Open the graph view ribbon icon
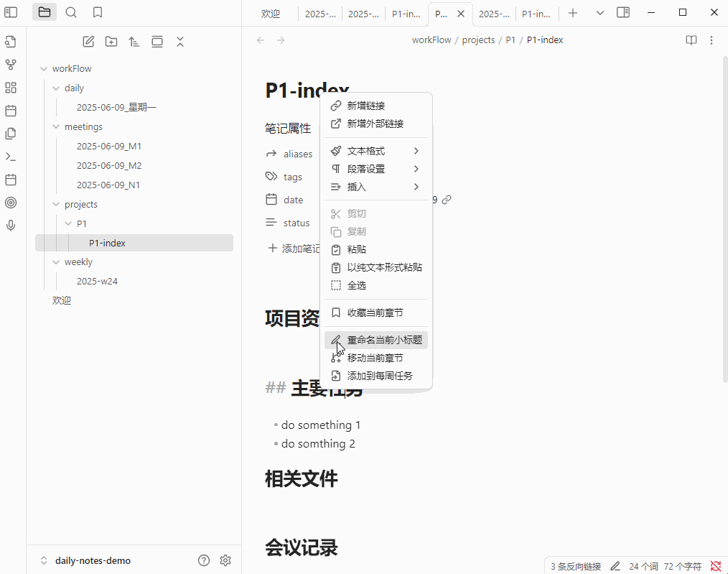728x574 pixels. tap(11, 65)
